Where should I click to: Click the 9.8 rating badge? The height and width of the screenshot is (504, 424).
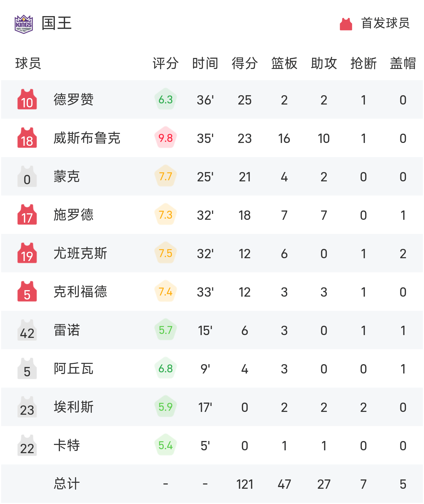coord(166,138)
